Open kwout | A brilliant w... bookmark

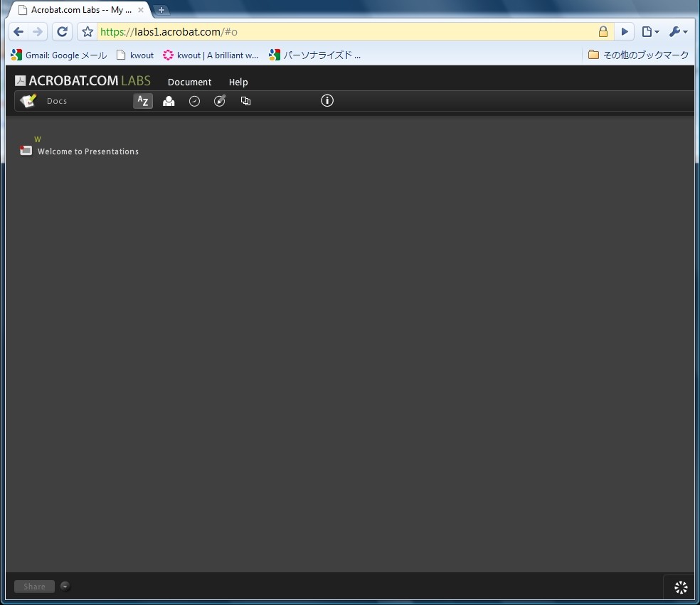211,55
